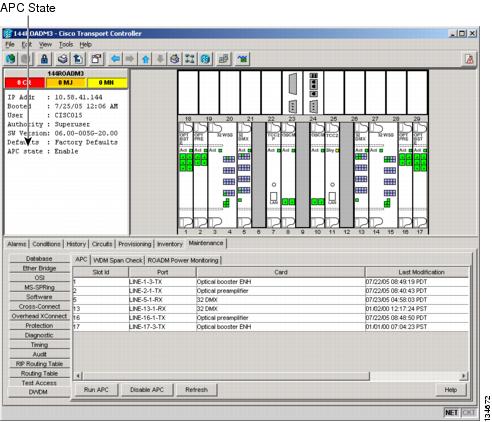Go to parent view with up arrow
The height and width of the screenshot is (422, 492).
[x=145, y=59]
